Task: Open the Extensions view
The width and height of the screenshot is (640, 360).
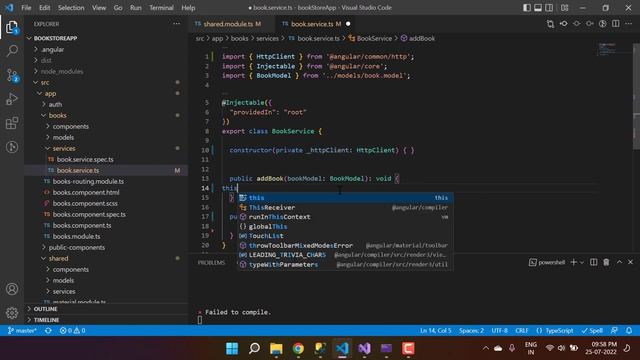Action: pyautogui.click(x=12, y=123)
